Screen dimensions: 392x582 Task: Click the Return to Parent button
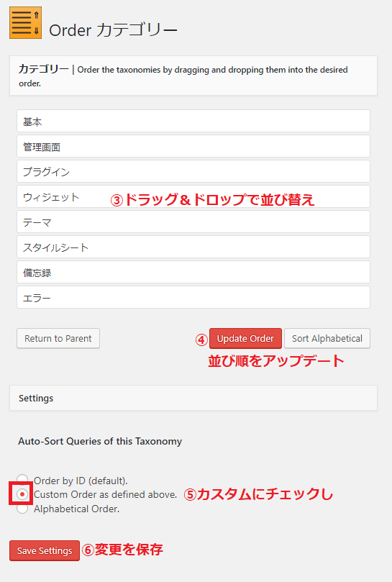[58, 339]
